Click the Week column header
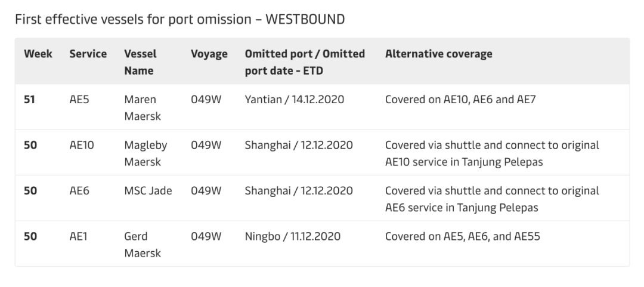This screenshot has height=287, width=644. tap(38, 54)
